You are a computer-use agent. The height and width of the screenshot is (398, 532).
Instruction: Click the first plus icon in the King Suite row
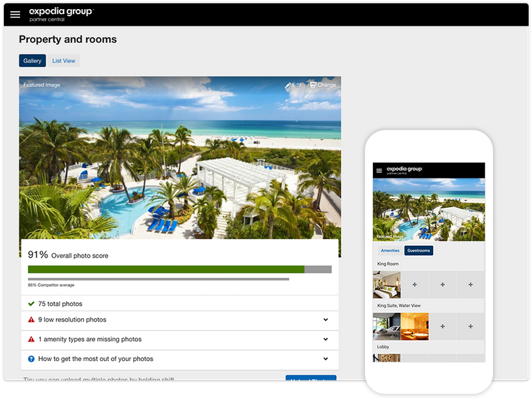tap(442, 327)
